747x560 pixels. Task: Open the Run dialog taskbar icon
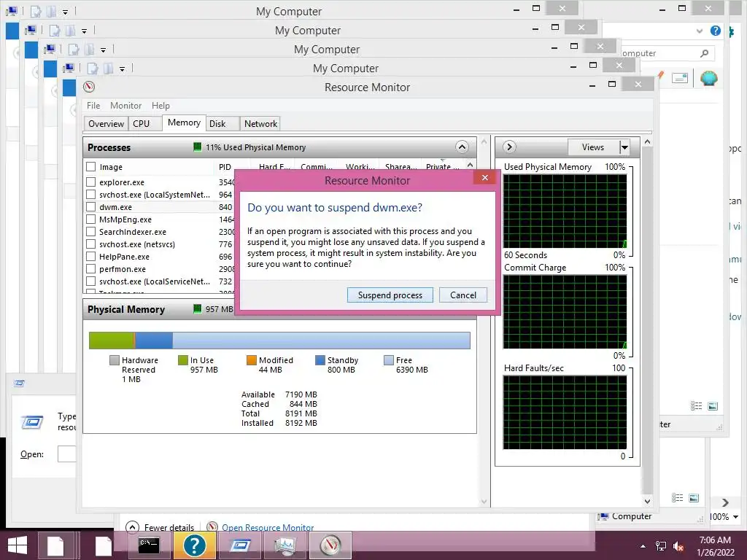coord(241,545)
